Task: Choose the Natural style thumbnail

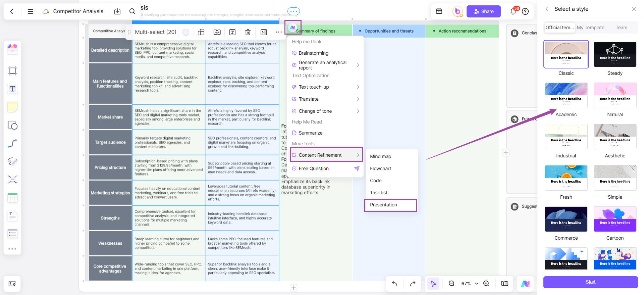Action: click(x=615, y=95)
